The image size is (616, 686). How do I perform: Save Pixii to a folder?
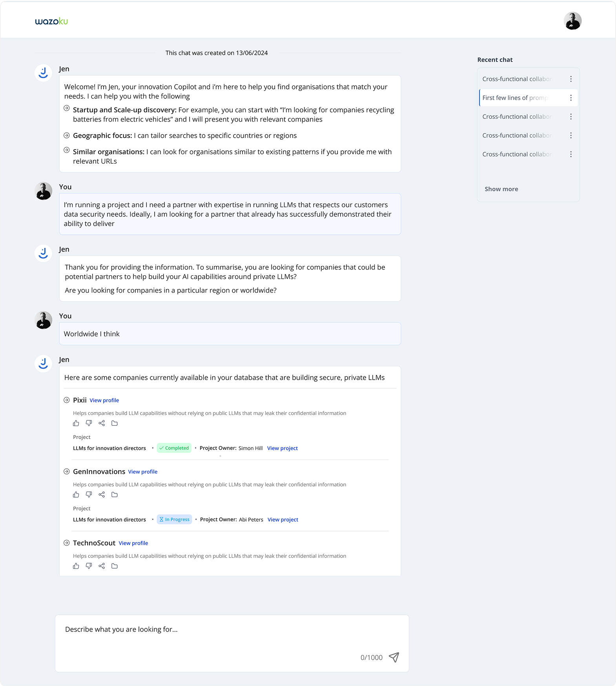coord(115,423)
